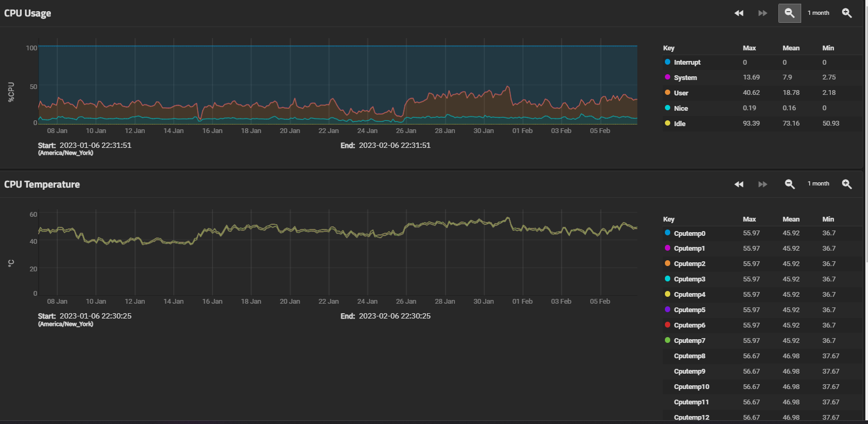868x424 pixels.
Task: Select the System legend label
Action: coord(685,78)
